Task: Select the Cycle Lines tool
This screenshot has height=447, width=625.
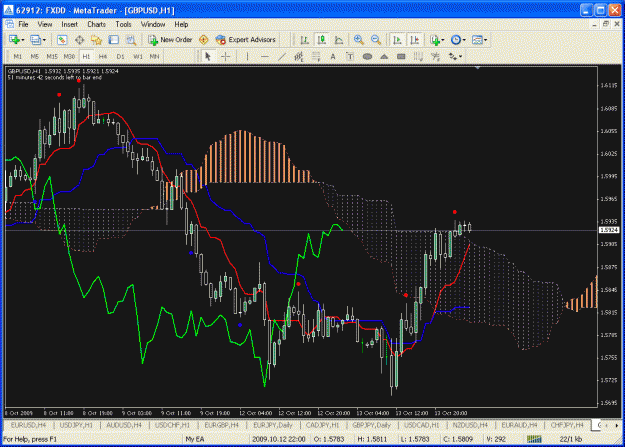Action: coord(418,57)
